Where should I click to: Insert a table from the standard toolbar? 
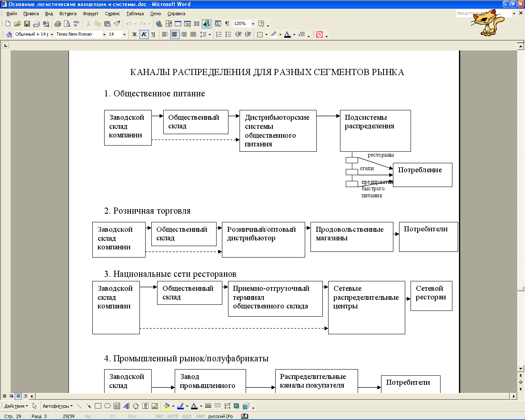(178, 24)
